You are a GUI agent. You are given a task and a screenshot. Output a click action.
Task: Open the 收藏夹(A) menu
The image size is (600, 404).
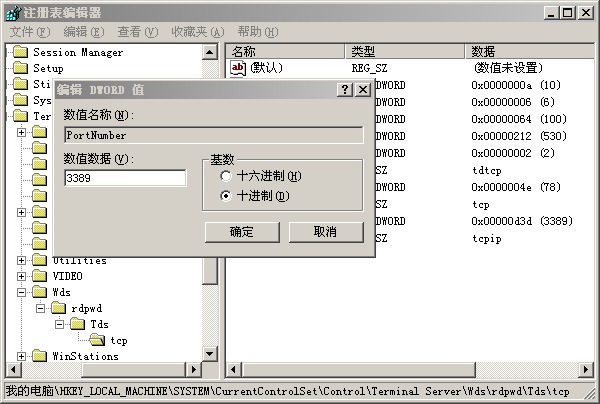197,32
